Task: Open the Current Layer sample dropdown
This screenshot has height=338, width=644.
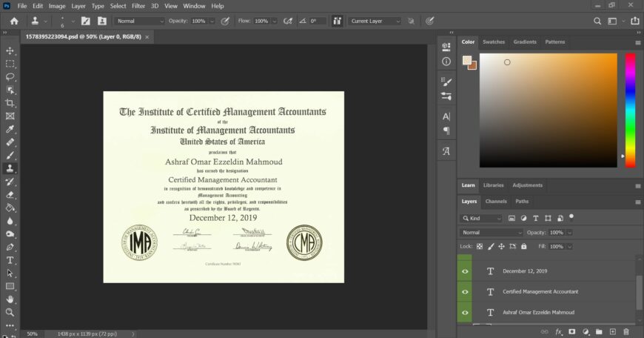Action: [x=374, y=21]
